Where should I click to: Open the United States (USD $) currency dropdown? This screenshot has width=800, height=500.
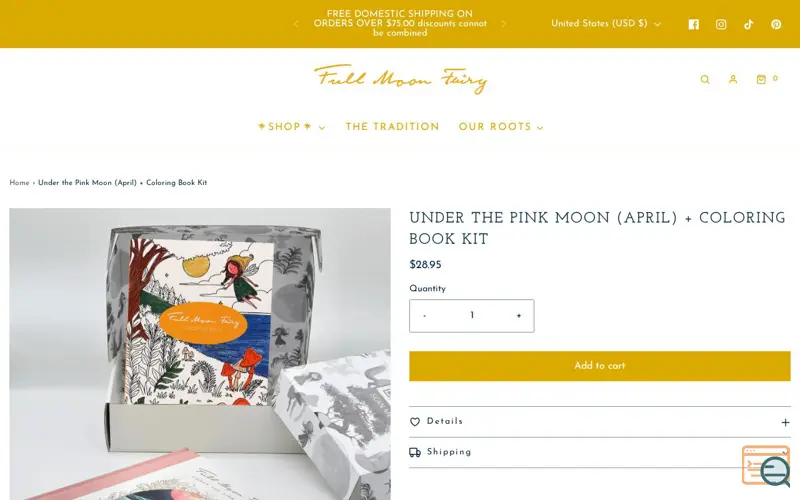[x=606, y=23]
